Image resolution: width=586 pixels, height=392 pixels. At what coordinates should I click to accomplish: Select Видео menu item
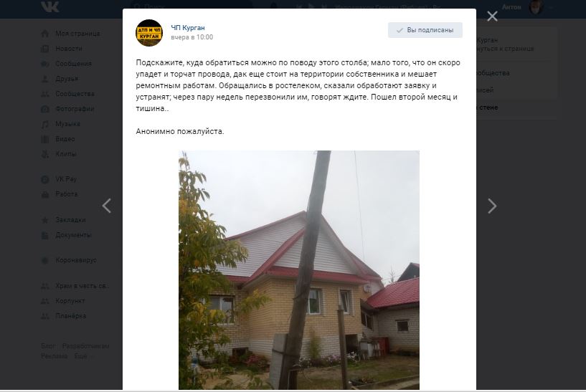[x=65, y=139]
